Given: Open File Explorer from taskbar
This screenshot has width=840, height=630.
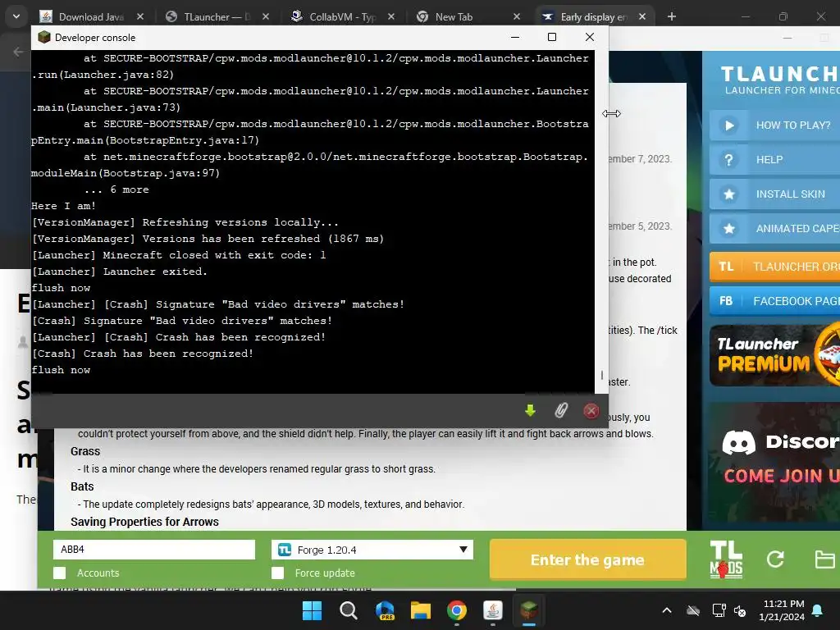Looking at the screenshot, I should 421,610.
